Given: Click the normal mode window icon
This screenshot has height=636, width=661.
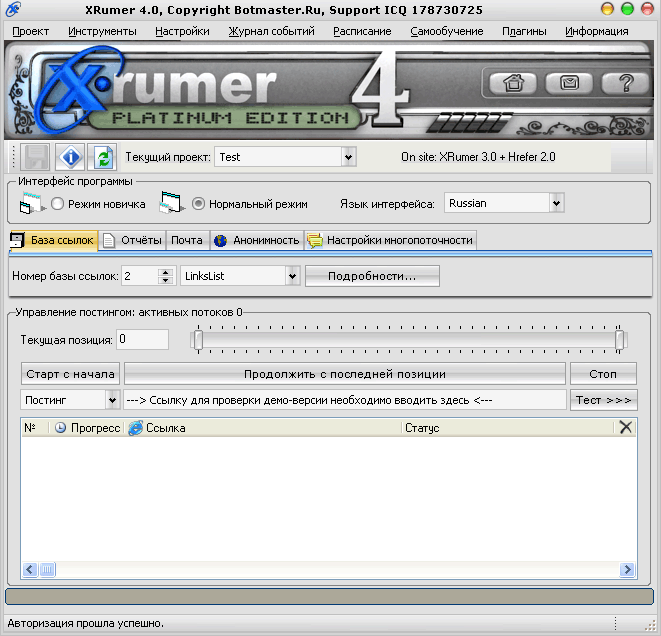Looking at the screenshot, I should [171, 202].
